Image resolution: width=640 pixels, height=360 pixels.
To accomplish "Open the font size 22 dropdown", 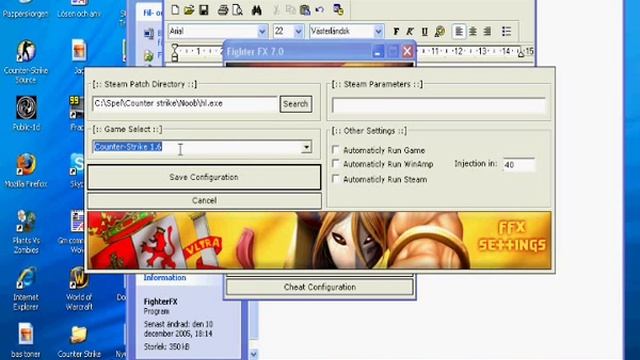I will (x=298, y=31).
